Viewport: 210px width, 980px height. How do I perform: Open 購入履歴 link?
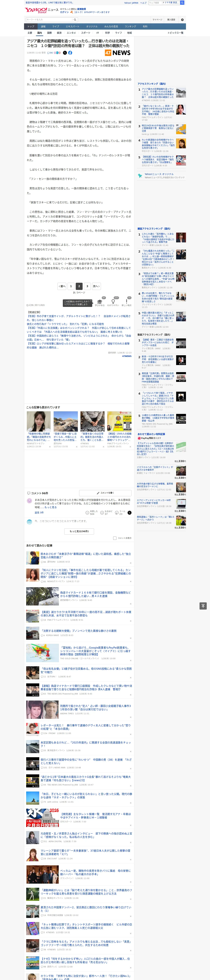[x=171, y=20]
